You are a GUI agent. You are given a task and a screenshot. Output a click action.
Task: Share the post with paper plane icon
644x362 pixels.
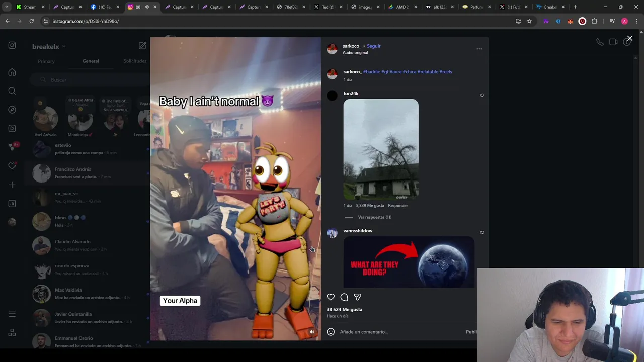[358, 297]
